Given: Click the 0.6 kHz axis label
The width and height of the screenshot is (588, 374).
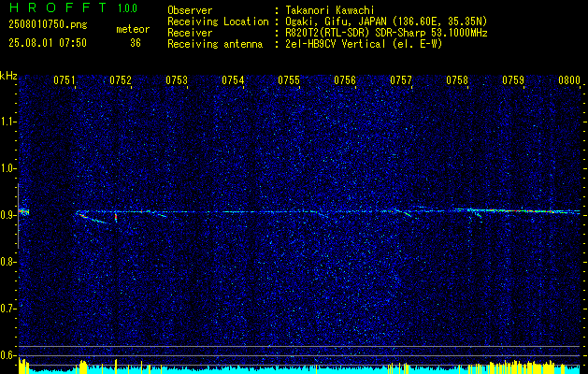Looking at the screenshot, I should tap(8, 355).
